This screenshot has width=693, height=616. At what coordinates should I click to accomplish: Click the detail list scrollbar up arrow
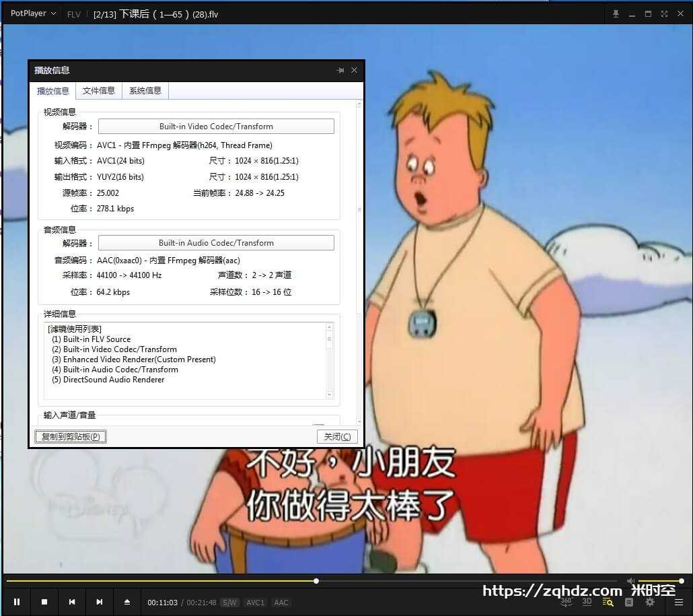329,327
